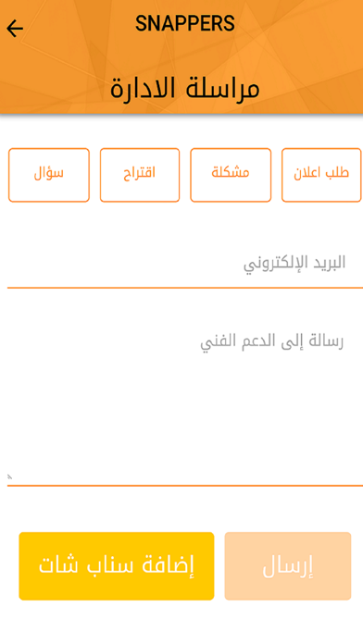Activate the problem report tile مشكلة
The height and width of the screenshot is (644, 363).
coord(231,175)
